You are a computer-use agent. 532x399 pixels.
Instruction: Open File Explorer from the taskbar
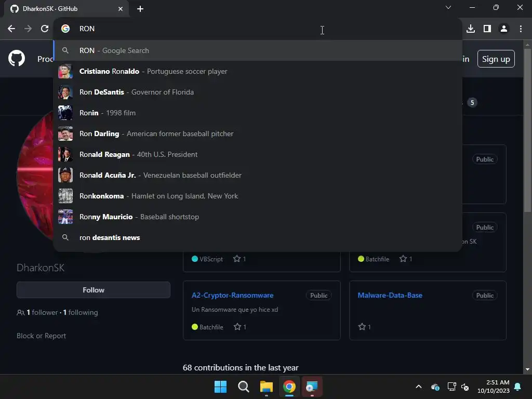(x=267, y=387)
